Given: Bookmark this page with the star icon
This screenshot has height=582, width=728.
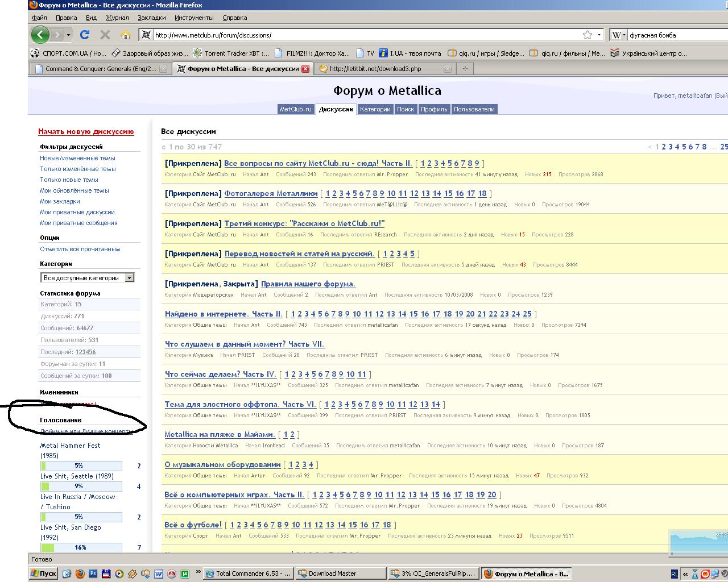Looking at the screenshot, I should tap(588, 35).
